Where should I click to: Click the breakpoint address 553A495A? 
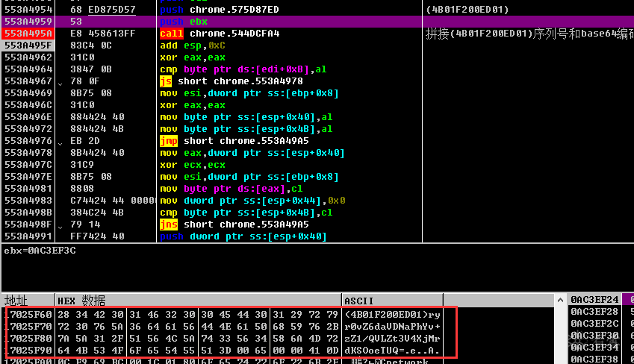[x=28, y=33]
